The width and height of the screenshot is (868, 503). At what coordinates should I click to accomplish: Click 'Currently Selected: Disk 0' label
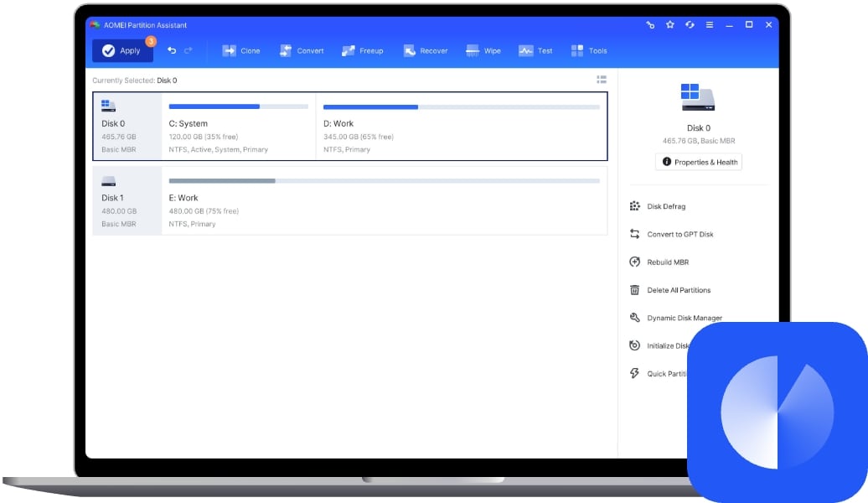[x=135, y=80]
